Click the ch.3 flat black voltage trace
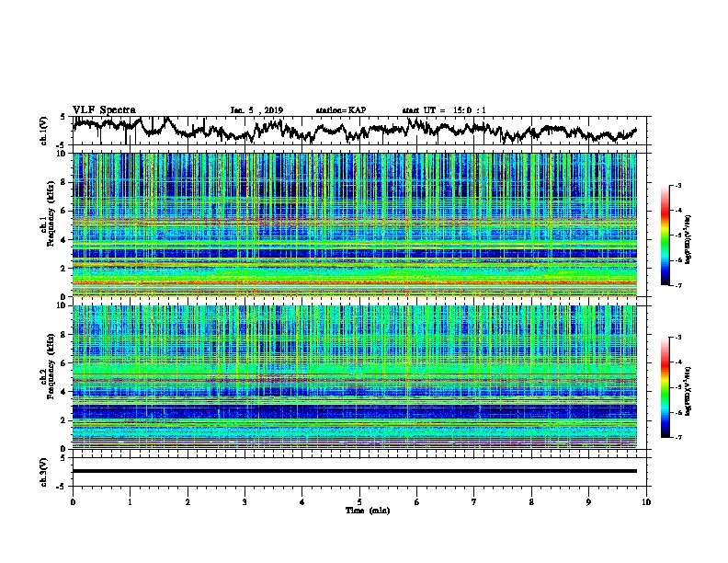Image resolution: width=728 pixels, height=563 pixels. [355, 471]
